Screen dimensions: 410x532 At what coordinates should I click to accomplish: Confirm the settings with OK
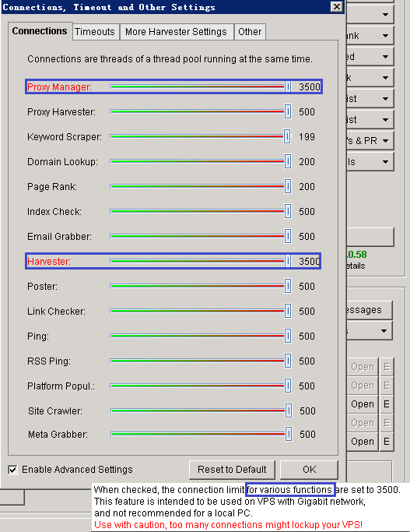[x=309, y=470]
